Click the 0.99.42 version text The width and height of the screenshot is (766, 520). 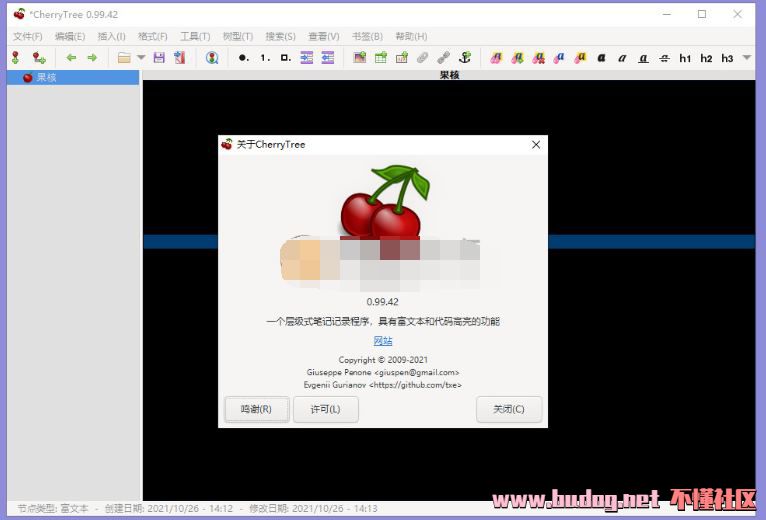383,302
